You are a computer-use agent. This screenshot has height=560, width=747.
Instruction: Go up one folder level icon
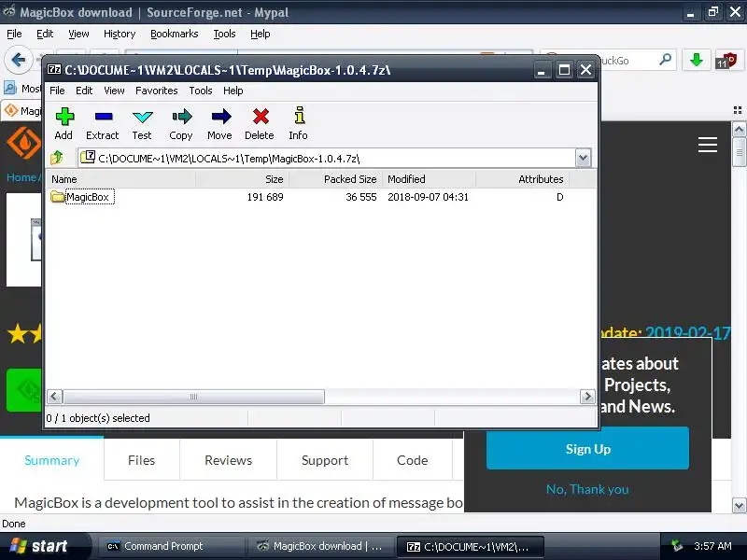(57, 157)
